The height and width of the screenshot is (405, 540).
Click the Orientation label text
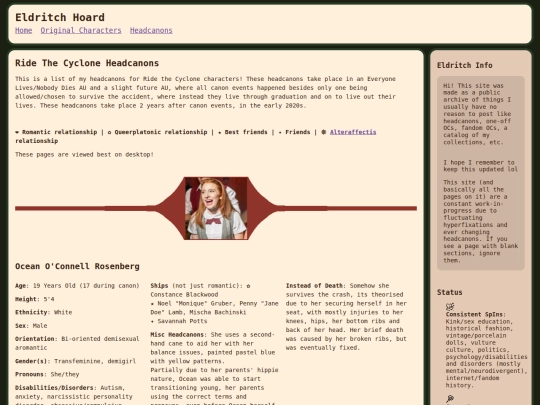35,339
